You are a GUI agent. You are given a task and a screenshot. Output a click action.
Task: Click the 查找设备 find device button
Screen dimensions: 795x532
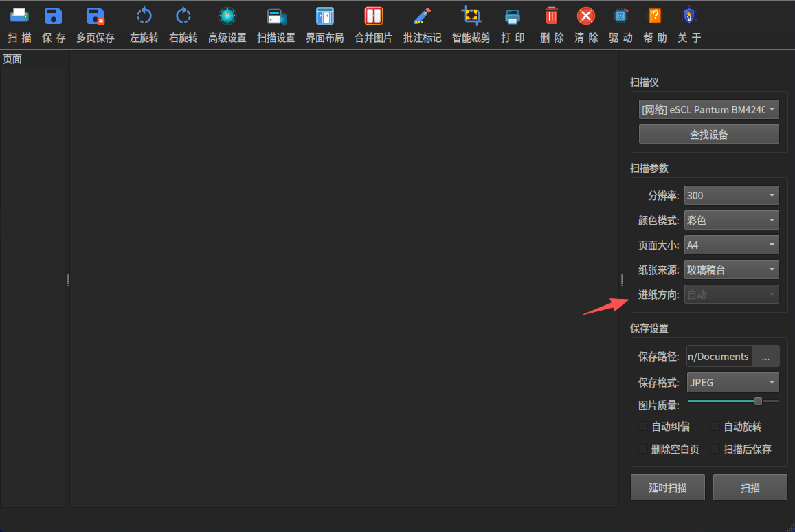(x=709, y=135)
